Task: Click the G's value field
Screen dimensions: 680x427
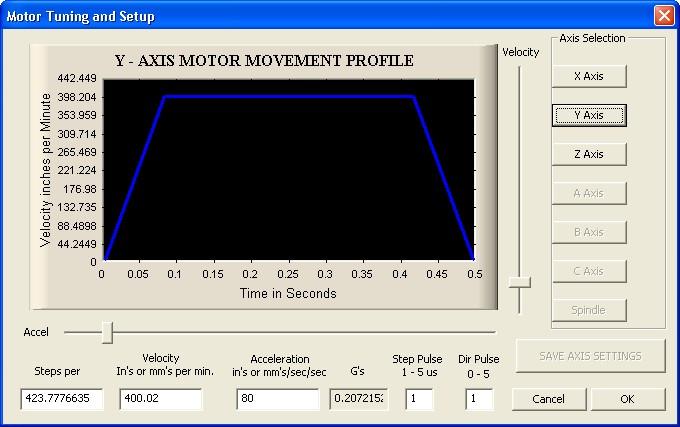Action: tap(358, 400)
